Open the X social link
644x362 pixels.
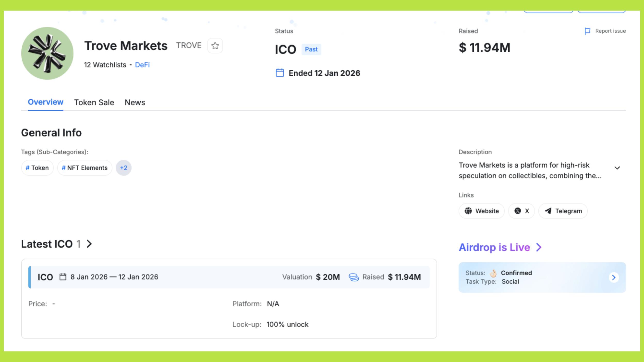pyautogui.click(x=521, y=211)
